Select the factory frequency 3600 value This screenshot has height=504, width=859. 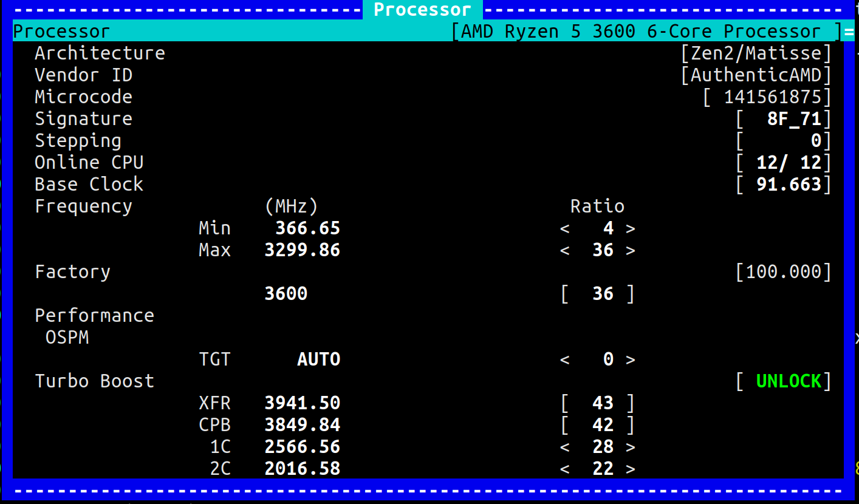pos(286,295)
